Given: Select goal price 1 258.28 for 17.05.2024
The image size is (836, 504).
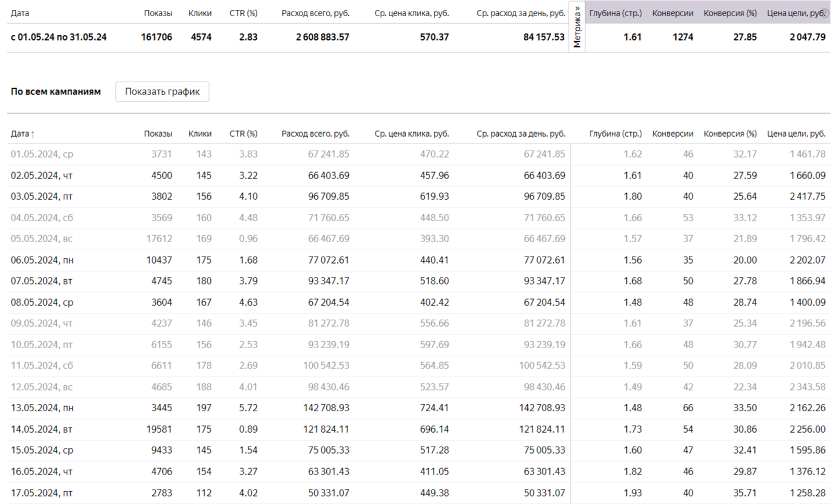Looking at the screenshot, I should point(808,493).
